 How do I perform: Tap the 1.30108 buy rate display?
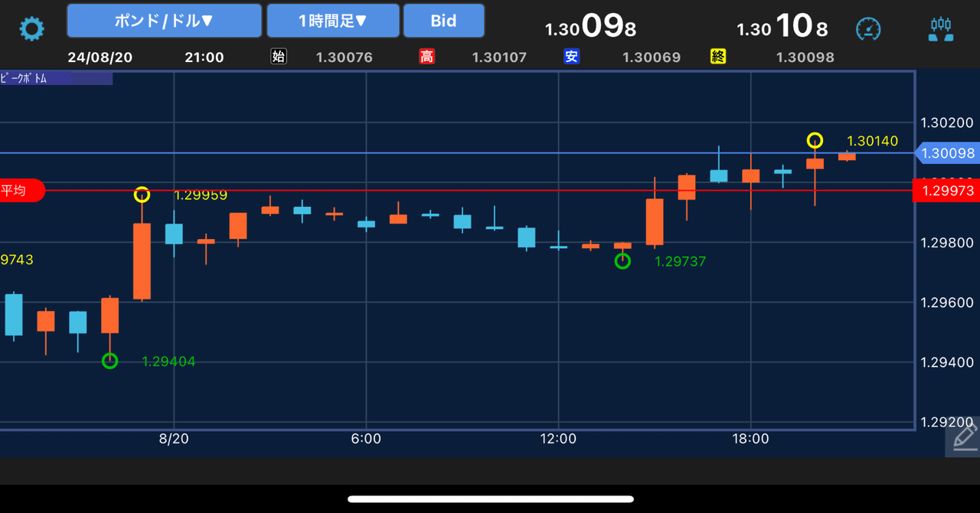coord(782,25)
